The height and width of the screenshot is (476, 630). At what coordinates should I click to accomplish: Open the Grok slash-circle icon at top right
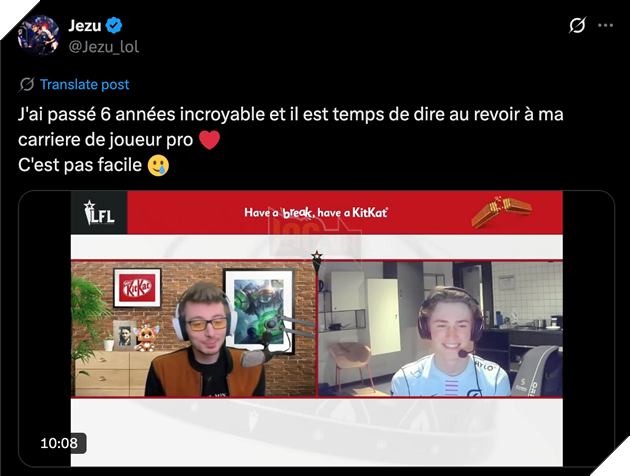(577, 25)
